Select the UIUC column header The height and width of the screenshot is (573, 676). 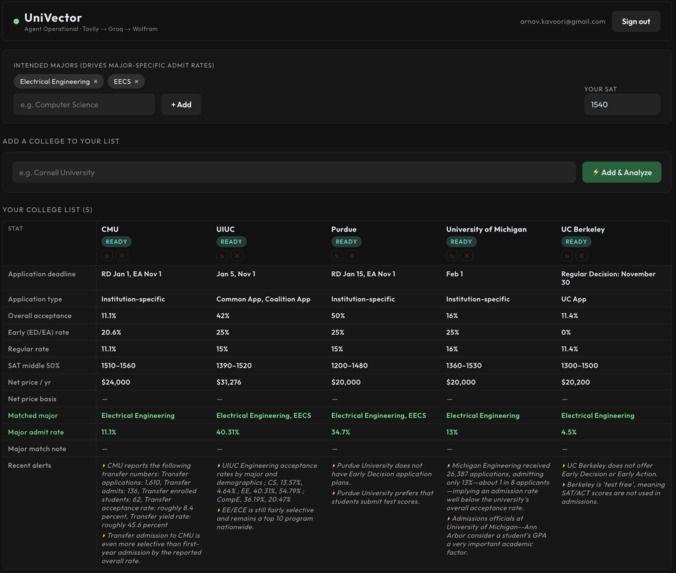click(x=225, y=229)
